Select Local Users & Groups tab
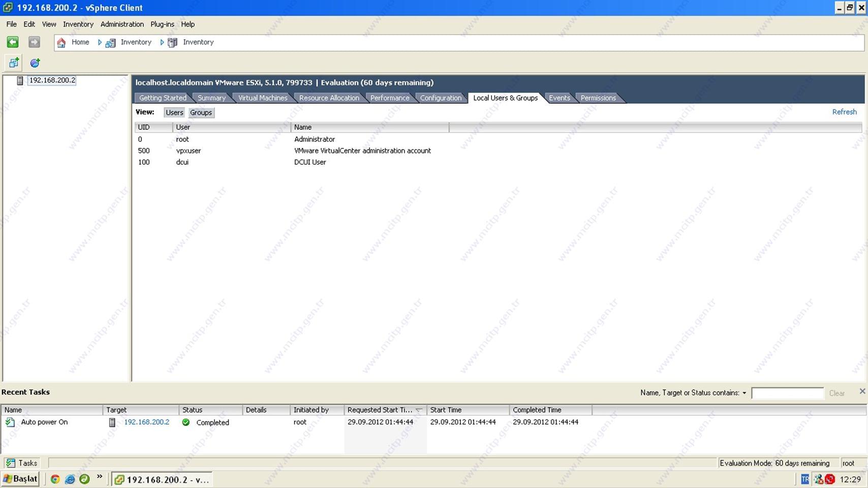The height and width of the screenshot is (488, 868). click(506, 98)
